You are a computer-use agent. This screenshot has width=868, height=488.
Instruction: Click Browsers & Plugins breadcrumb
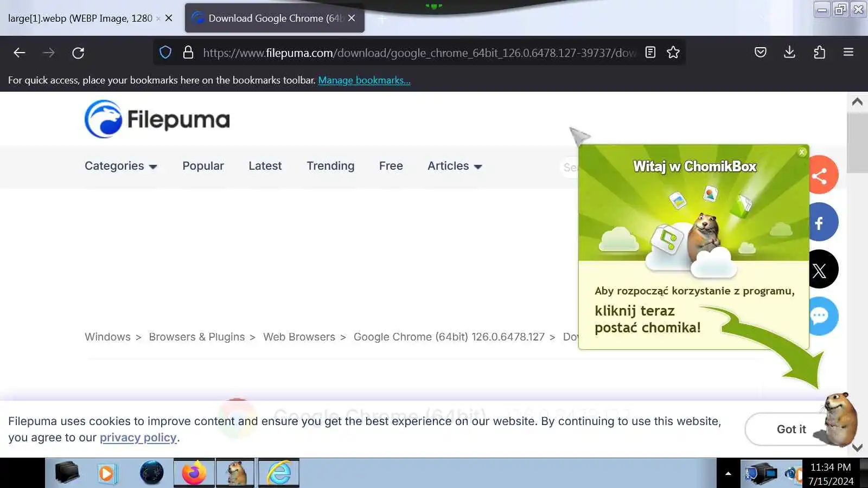(197, 337)
